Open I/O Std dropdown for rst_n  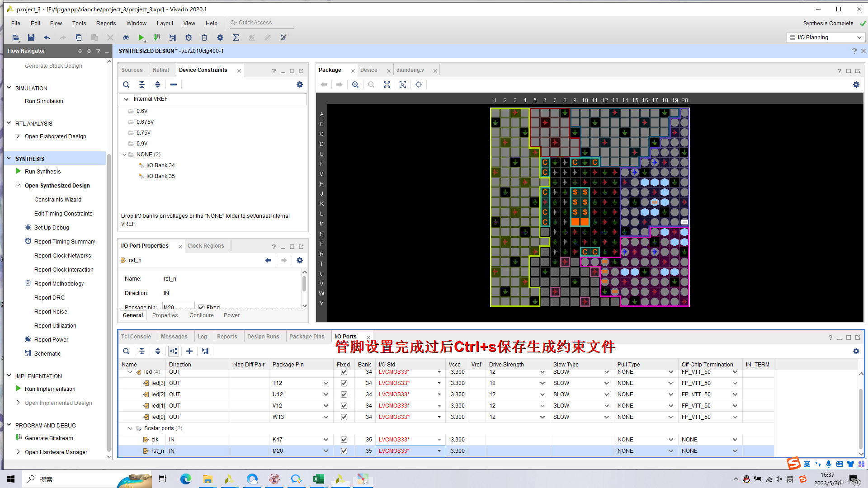439,451
